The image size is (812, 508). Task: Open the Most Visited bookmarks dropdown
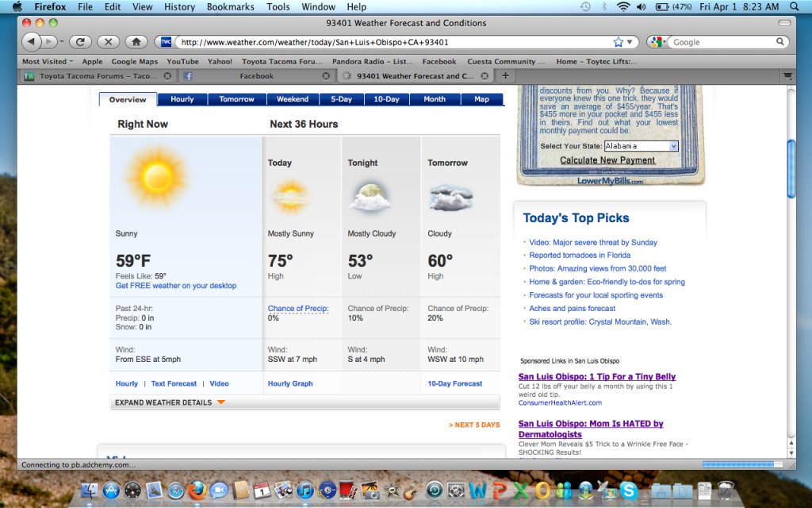pos(47,61)
